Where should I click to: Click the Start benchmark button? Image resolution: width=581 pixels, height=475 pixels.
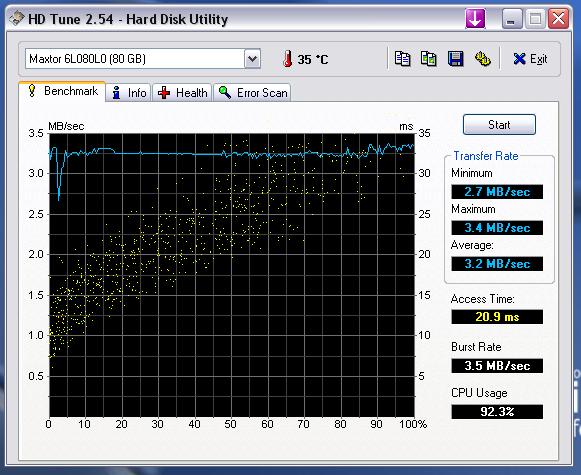click(x=499, y=125)
